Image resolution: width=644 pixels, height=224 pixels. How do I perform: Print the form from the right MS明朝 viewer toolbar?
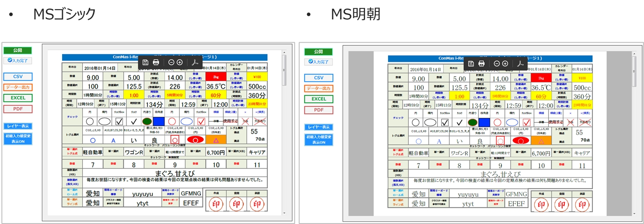[481, 63]
